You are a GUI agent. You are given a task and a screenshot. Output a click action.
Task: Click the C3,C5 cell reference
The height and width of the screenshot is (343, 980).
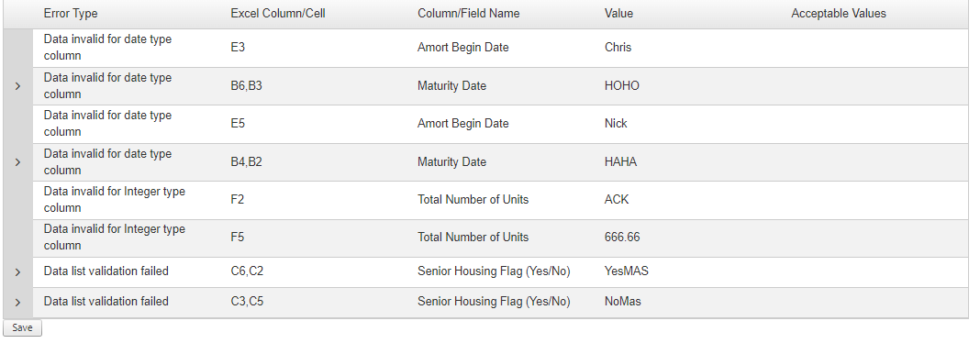pyautogui.click(x=247, y=302)
